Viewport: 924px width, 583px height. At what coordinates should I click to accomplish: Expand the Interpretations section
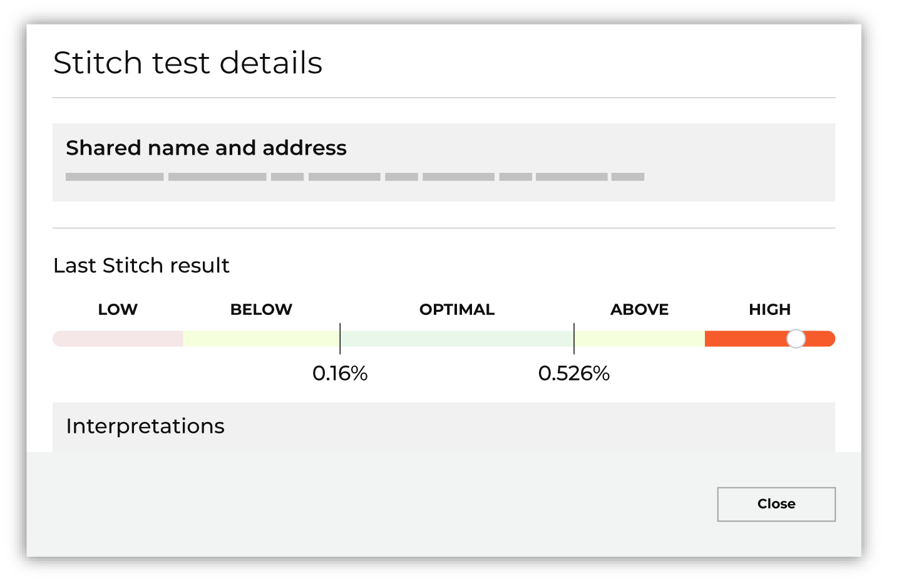pos(145,426)
